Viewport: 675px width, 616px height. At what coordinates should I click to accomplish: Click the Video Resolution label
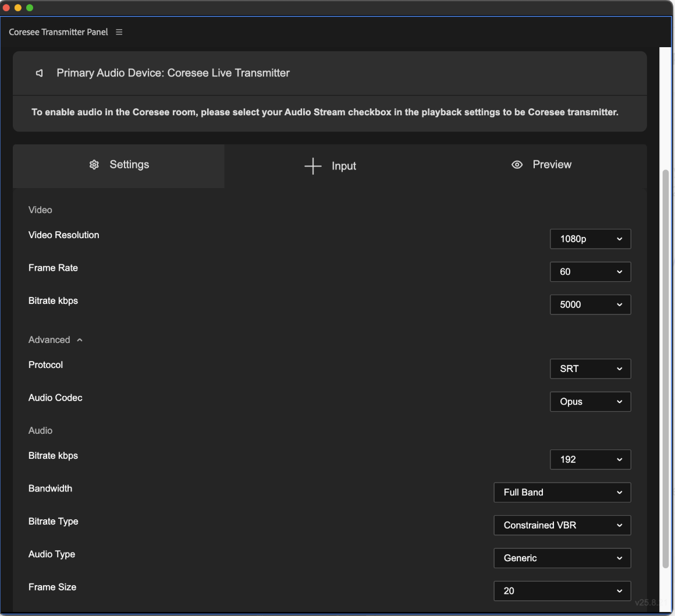(63, 235)
